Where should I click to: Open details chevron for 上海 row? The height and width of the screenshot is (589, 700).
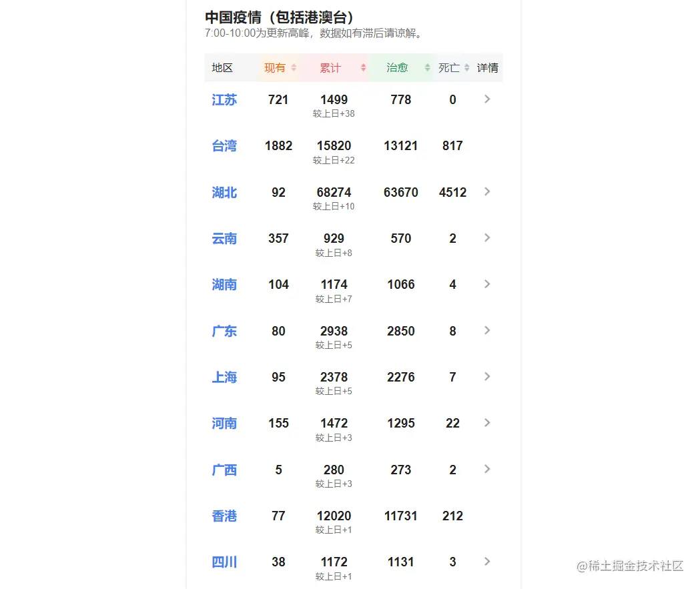[x=487, y=377]
